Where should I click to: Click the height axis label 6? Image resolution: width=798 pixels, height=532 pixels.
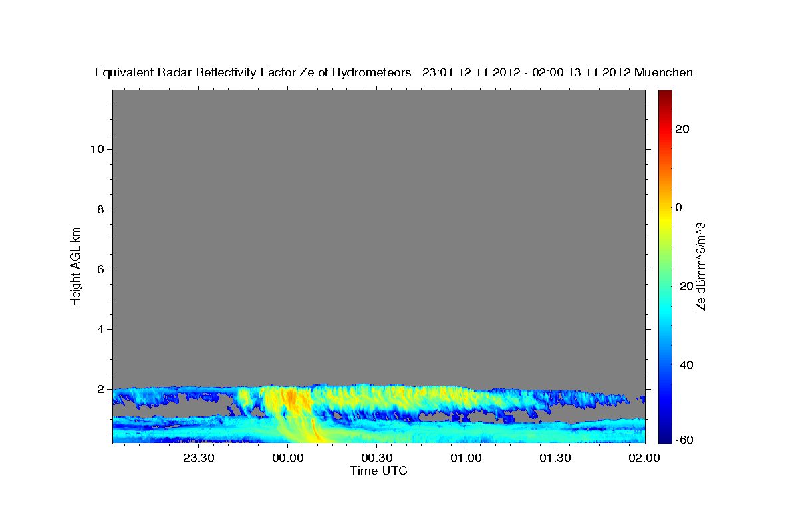(100, 269)
